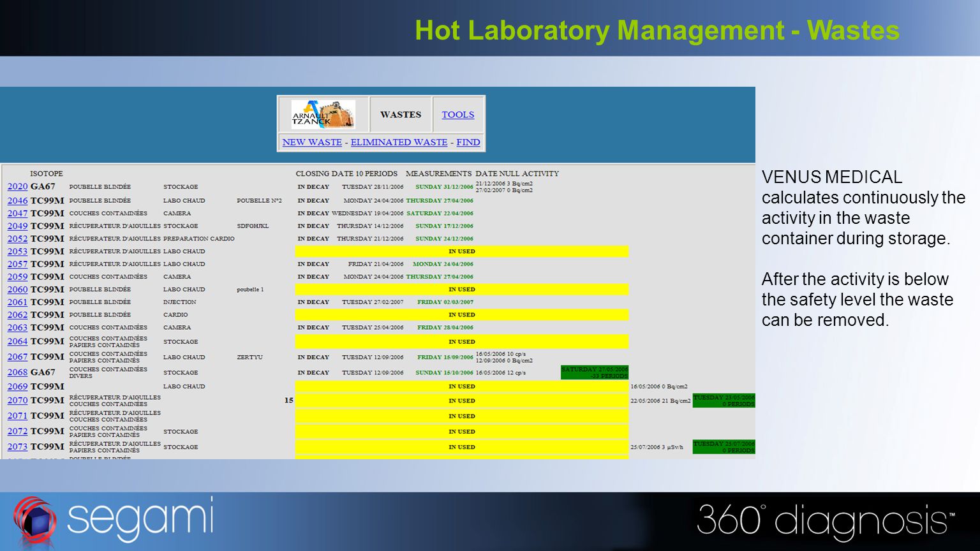Viewport: 980px width, 551px height.
Task: Click the 10 PERIODS column header
Action: [376, 173]
